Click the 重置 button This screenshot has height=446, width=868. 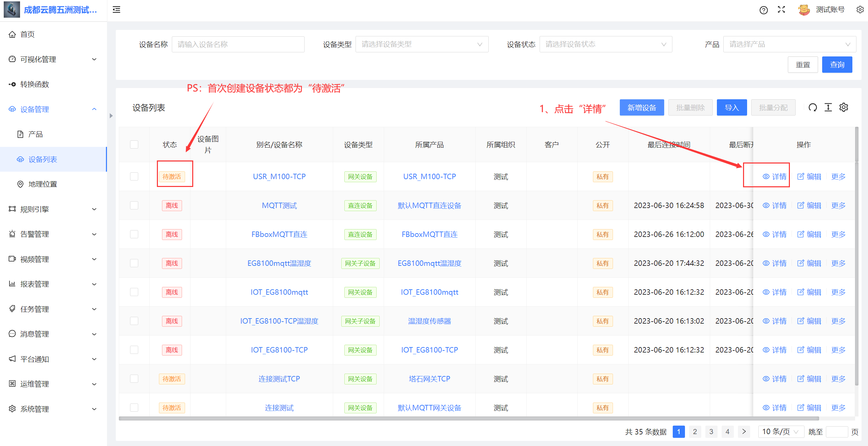[x=803, y=65]
